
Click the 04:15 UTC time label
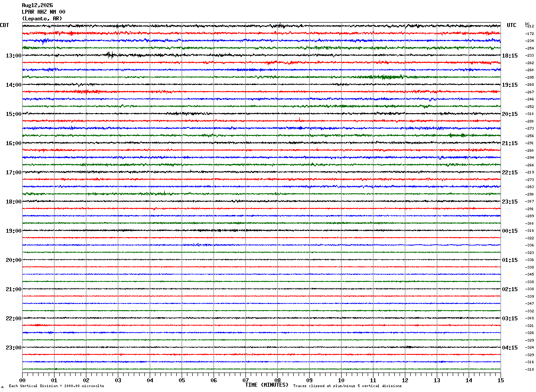click(x=509, y=347)
